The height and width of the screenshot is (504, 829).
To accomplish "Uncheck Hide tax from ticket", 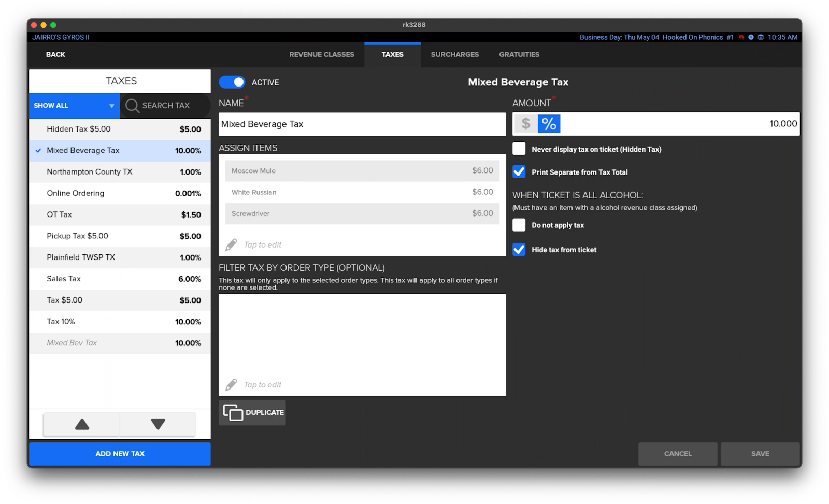I will click(519, 250).
